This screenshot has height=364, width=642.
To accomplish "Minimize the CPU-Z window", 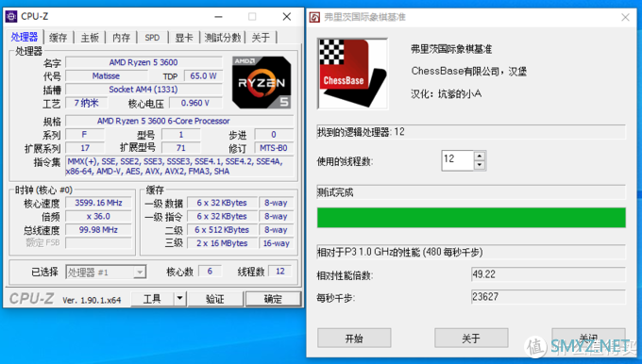I will pyautogui.click(x=219, y=17).
